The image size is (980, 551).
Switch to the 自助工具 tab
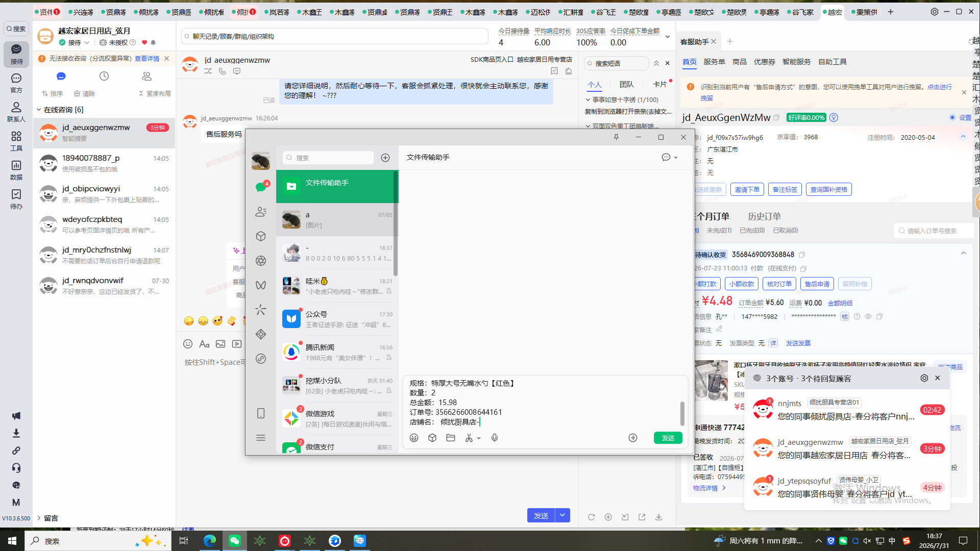832,62
